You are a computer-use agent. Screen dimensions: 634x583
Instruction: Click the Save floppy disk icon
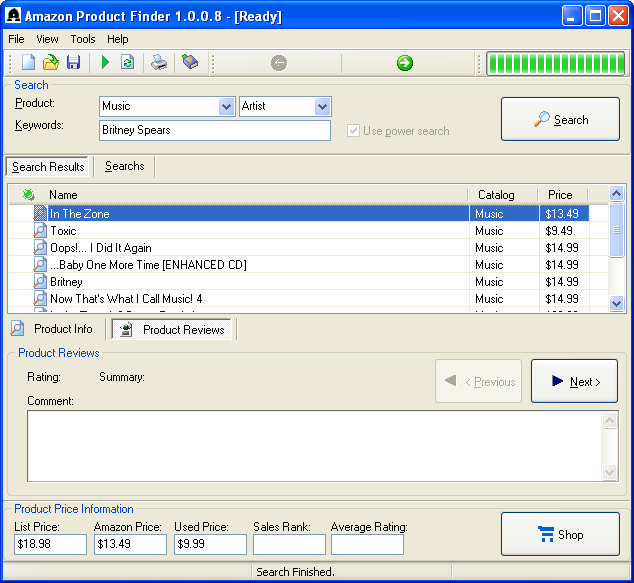[73, 63]
